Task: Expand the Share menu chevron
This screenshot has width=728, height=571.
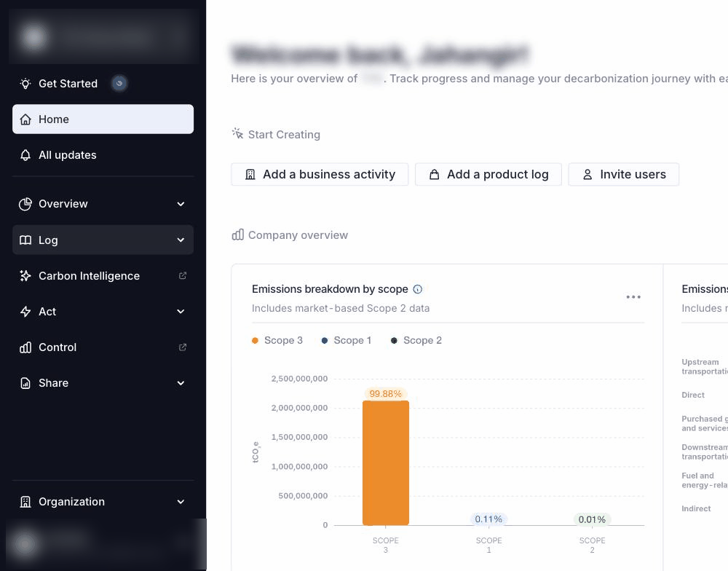Action: [181, 383]
